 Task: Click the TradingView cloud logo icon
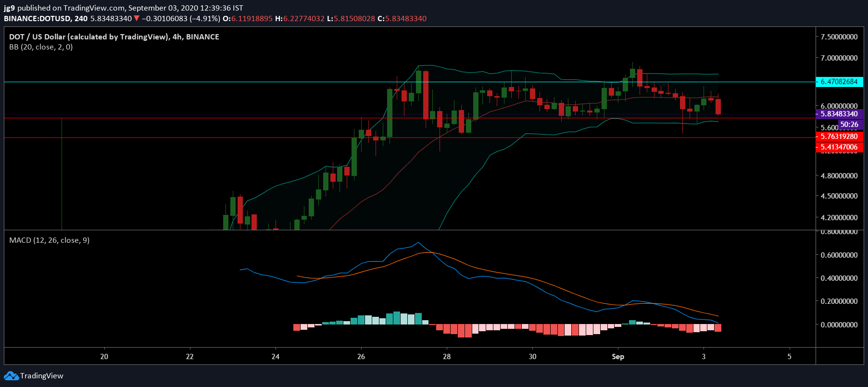coord(11,375)
